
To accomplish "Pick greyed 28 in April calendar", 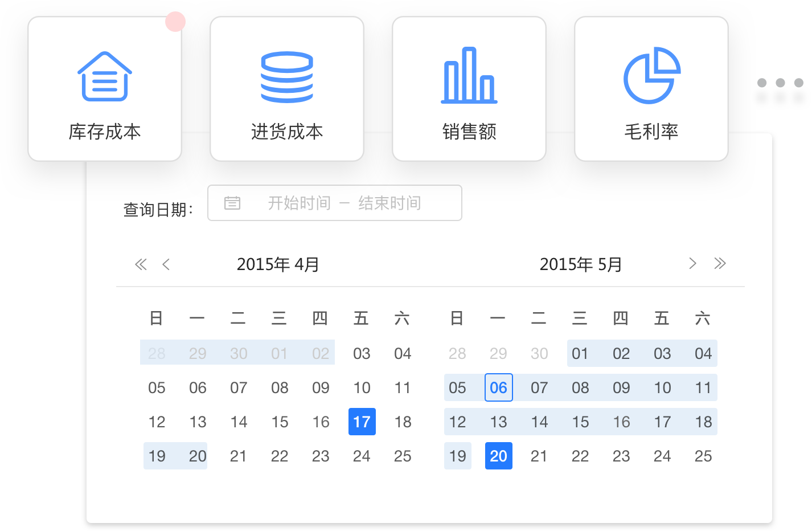I will click(157, 353).
